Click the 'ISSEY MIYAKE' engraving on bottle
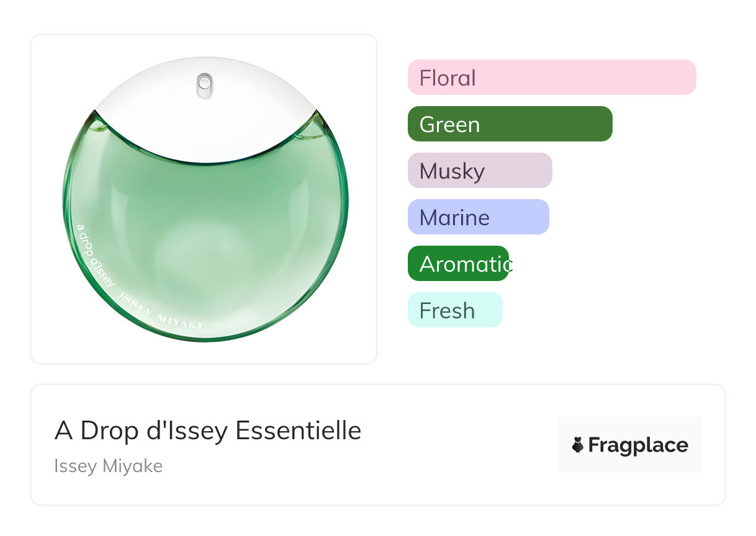The height and width of the screenshot is (536, 756). click(x=163, y=312)
